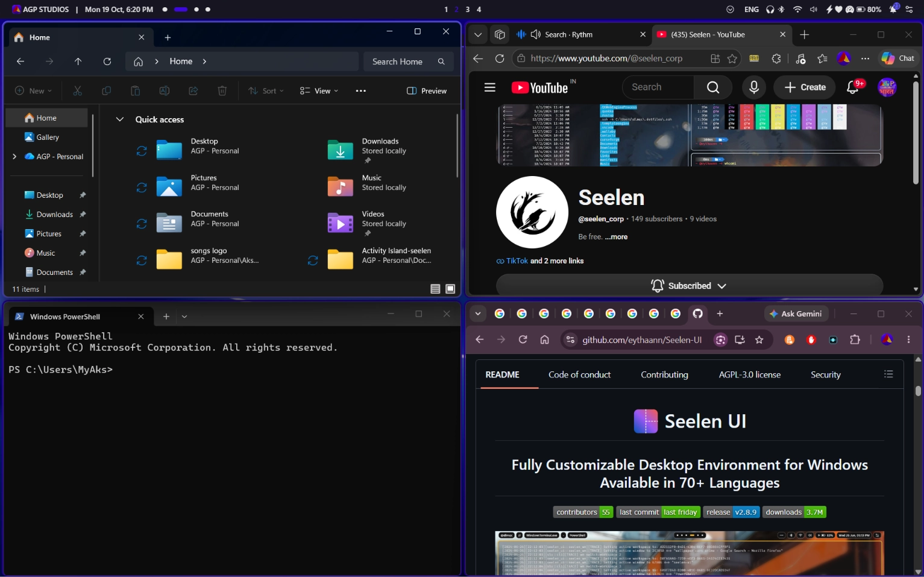Switch to workspace 3 in top bar
The width and height of the screenshot is (924, 577).
(467, 10)
